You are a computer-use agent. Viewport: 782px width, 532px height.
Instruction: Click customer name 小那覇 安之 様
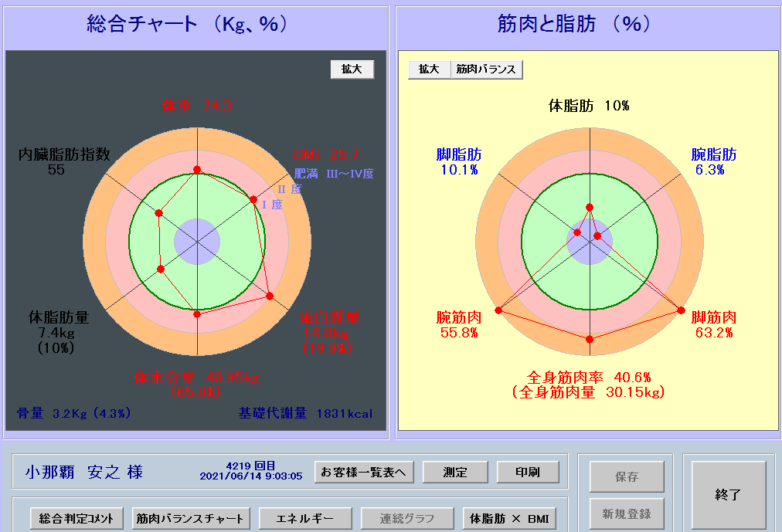84,472
